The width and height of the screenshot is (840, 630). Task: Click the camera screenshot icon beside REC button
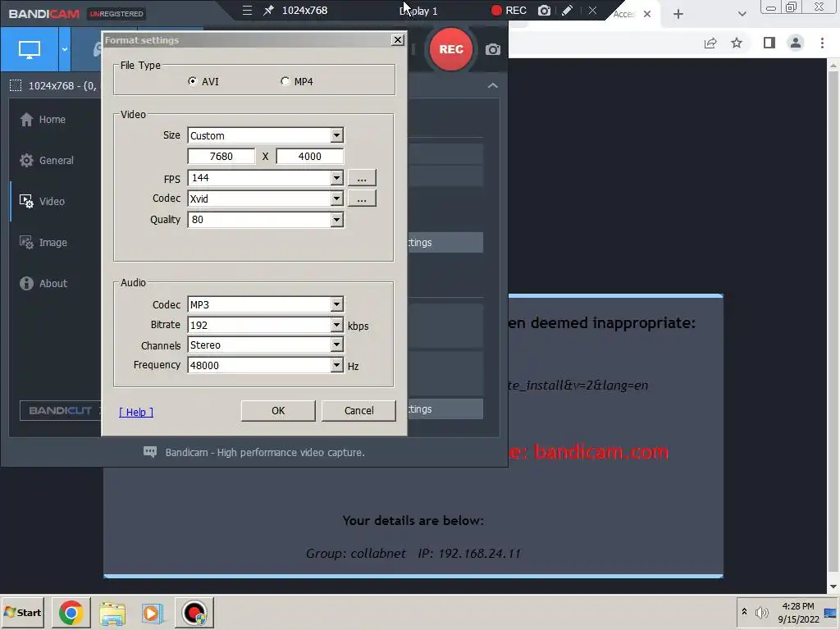(x=493, y=50)
